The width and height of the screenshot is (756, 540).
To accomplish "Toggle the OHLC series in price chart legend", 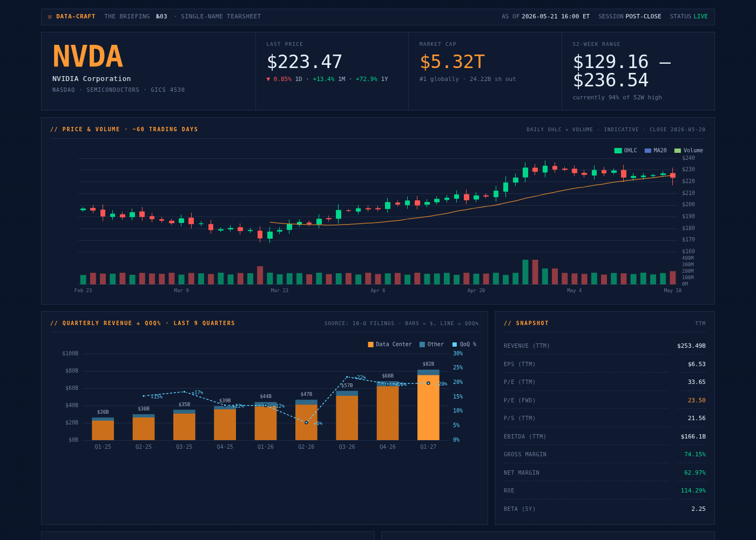I will (625, 151).
